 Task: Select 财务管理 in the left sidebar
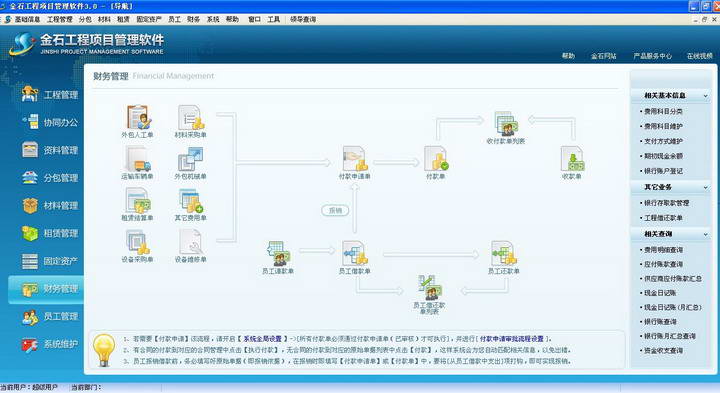point(46,289)
